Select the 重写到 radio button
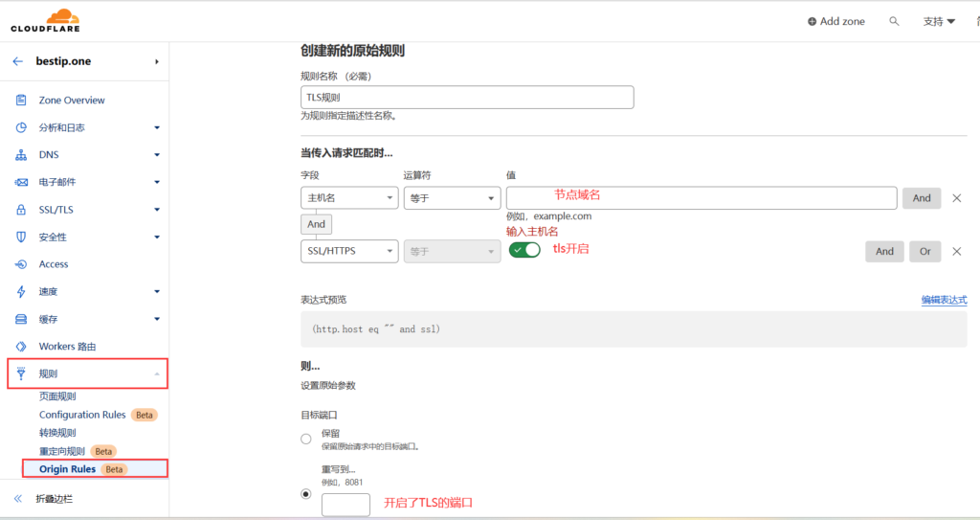Viewport: 980px width, 520px height. (306, 494)
